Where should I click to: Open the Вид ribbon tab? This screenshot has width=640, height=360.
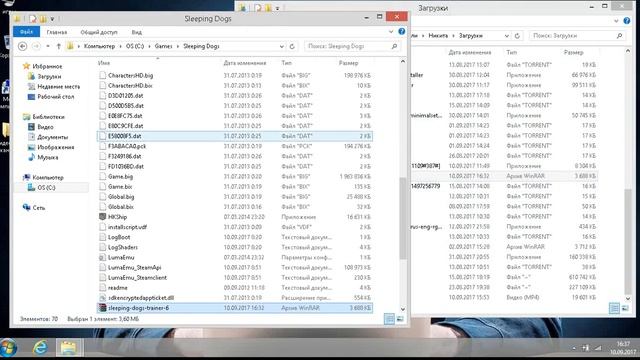coord(137,32)
